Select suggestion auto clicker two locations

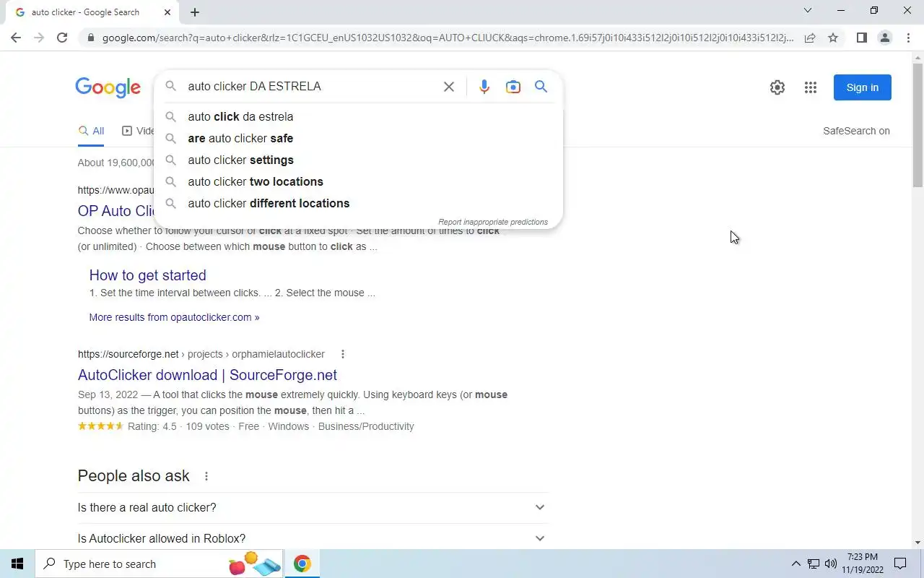(x=358, y=181)
